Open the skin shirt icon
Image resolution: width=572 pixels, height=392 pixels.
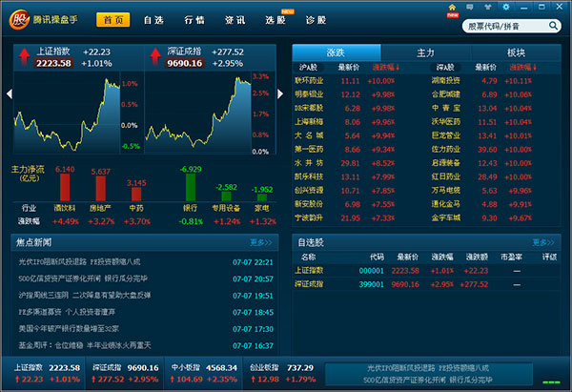488,7
